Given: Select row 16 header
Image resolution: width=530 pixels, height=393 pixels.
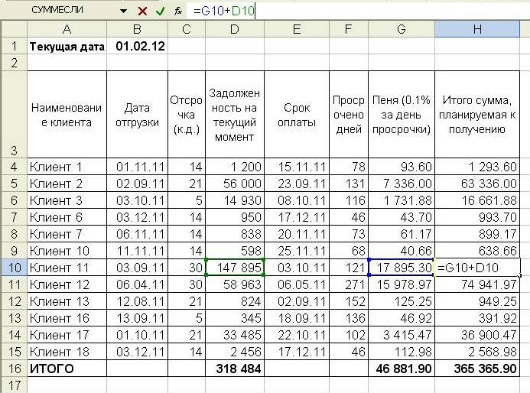Looking at the screenshot, I should [x=14, y=368].
